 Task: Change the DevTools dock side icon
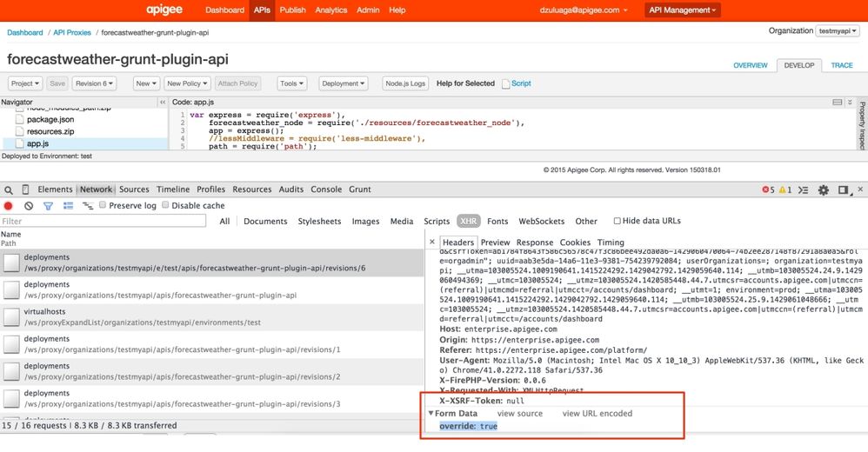click(844, 189)
